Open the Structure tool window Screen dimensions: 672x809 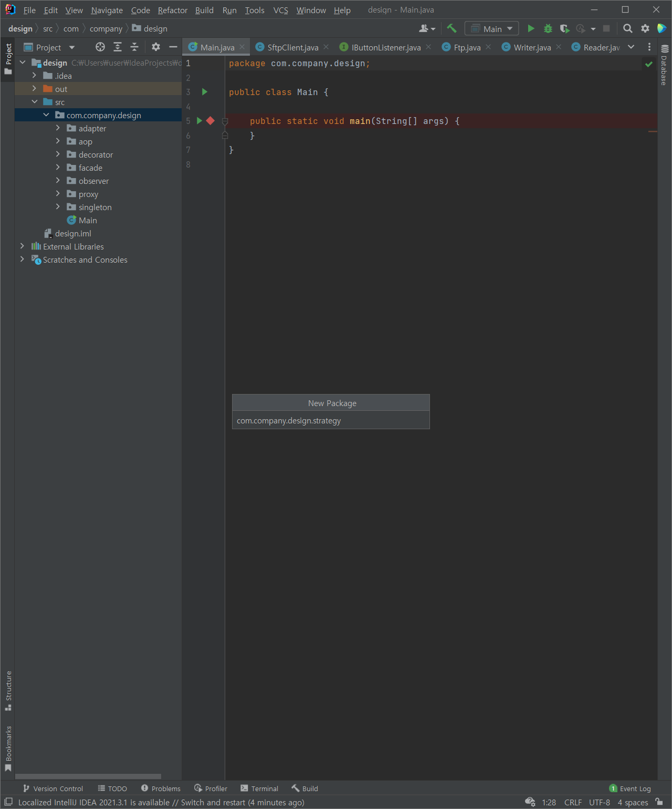8,691
